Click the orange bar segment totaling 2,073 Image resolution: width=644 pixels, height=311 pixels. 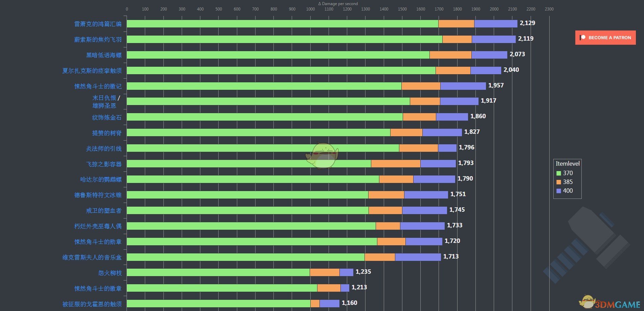[x=450, y=55]
